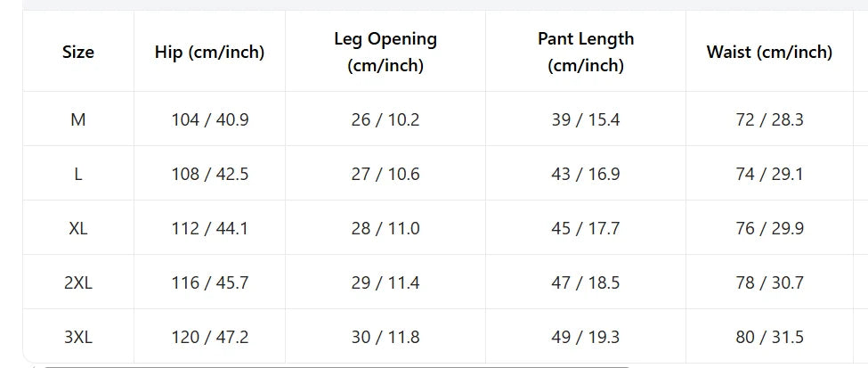The height and width of the screenshot is (368, 868).
Task: Select the M size row label
Action: point(78,119)
